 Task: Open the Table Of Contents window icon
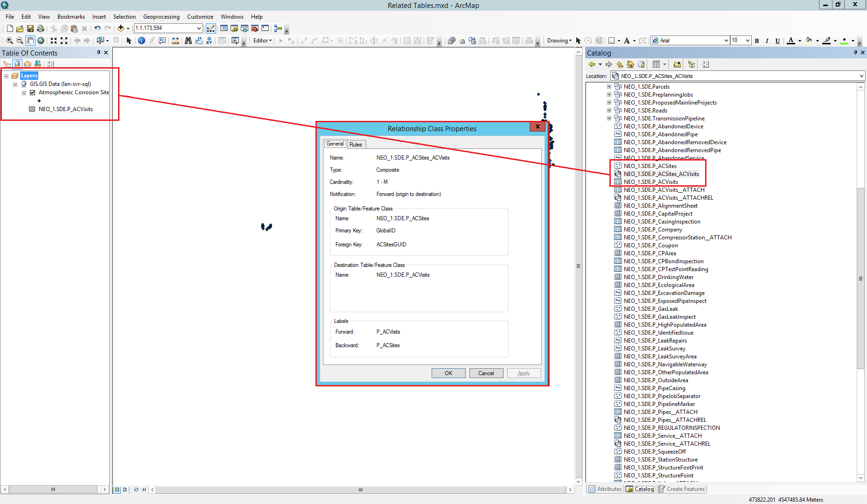pos(224,28)
